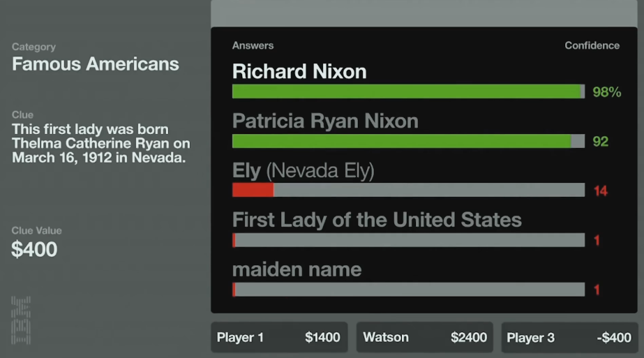Click the 98% confidence value

pyautogui.click(x=606, y=92)
